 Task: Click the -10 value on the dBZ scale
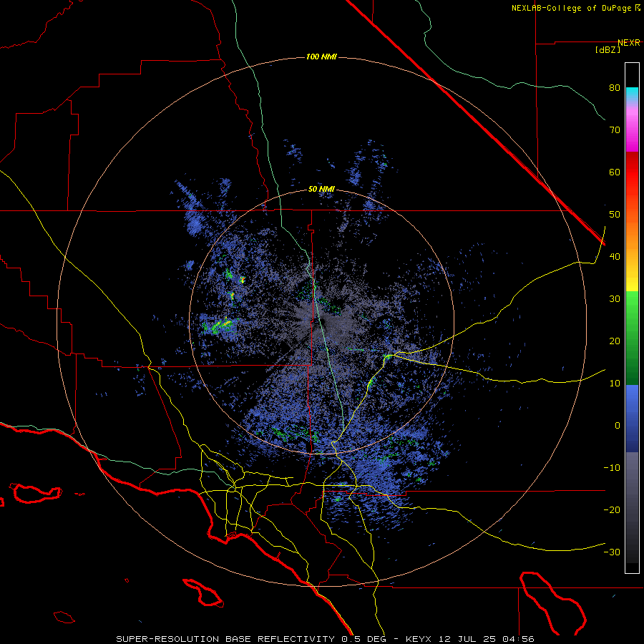click(612, 468)
